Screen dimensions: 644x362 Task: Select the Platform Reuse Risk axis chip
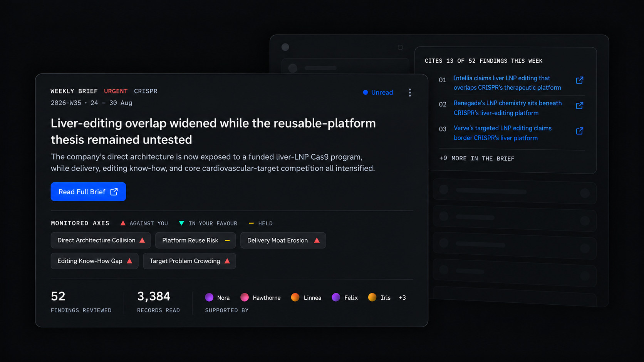click(196, 240)
